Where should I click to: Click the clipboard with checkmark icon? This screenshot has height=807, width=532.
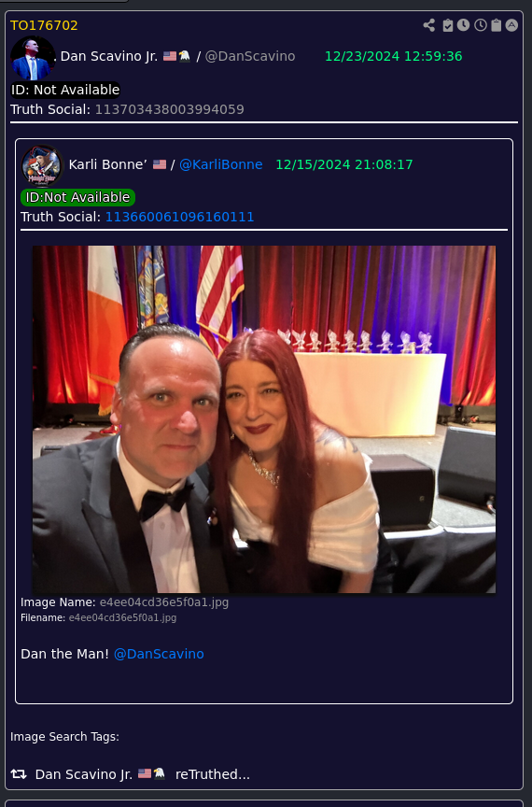pos(448,25)
